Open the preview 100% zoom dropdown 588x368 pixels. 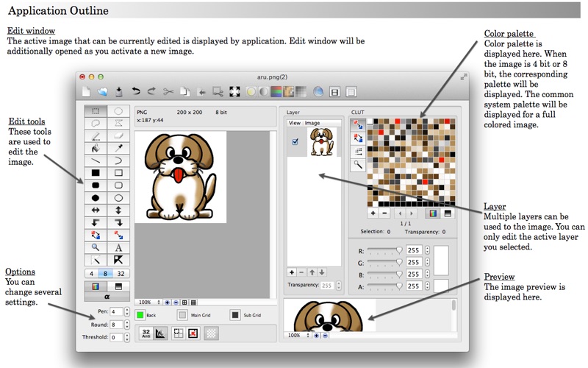click(x=297, y=335)
